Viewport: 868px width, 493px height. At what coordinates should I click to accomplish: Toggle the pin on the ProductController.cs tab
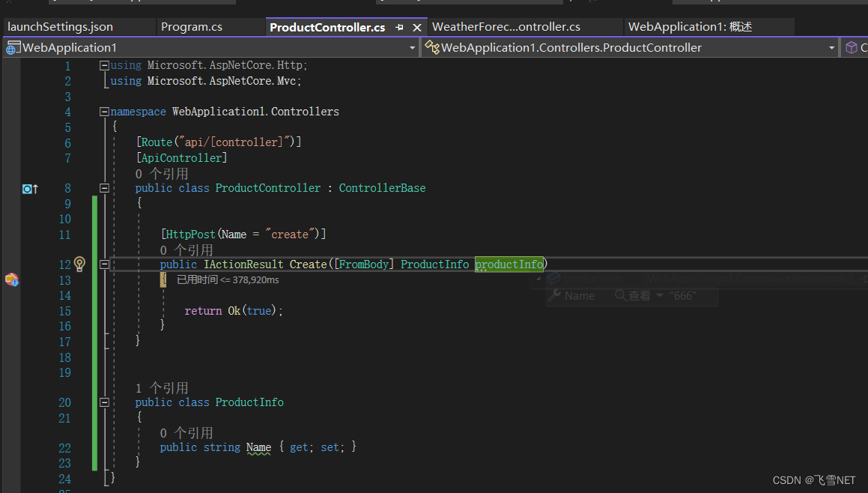398,26
